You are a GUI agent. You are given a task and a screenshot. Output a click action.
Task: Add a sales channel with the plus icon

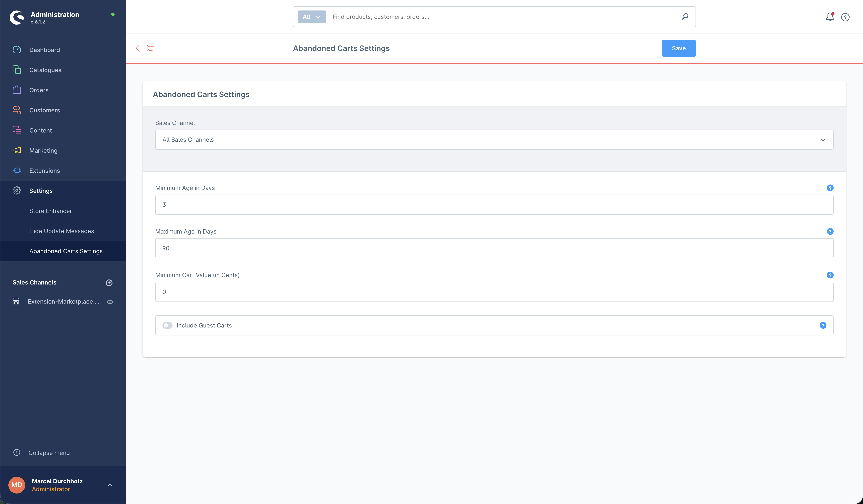tap(109, 283)
